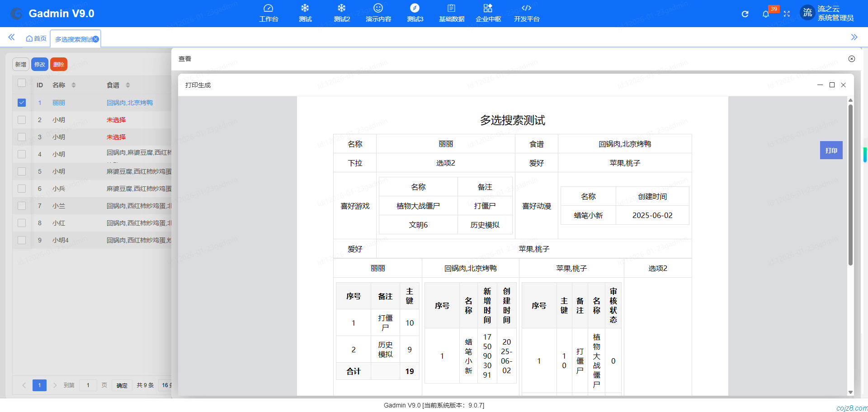Uncheck the row for 丽丽 in the table
Viewport: 868px width, 412px height.
22,103
